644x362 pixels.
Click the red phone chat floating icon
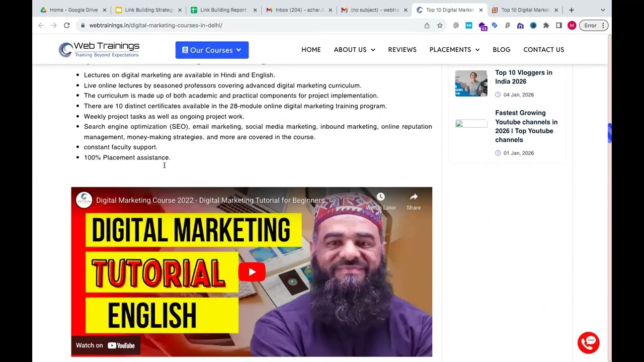[x=588, y=342]
